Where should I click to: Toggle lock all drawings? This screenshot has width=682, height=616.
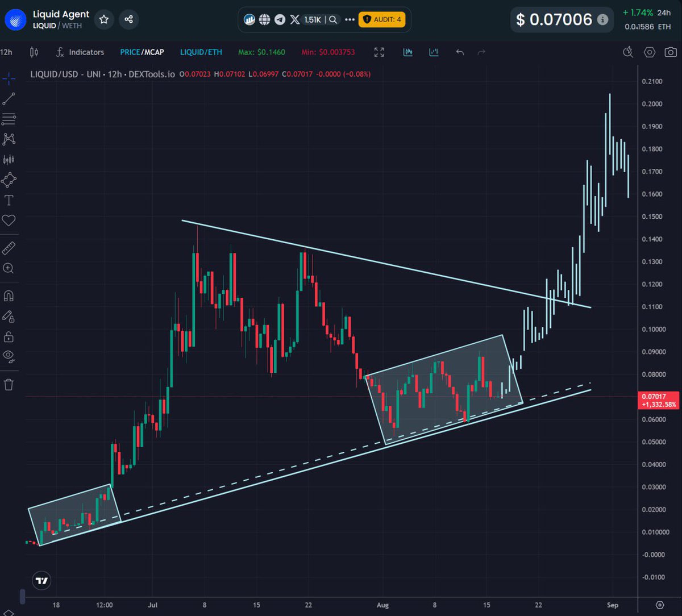point(9,337)
